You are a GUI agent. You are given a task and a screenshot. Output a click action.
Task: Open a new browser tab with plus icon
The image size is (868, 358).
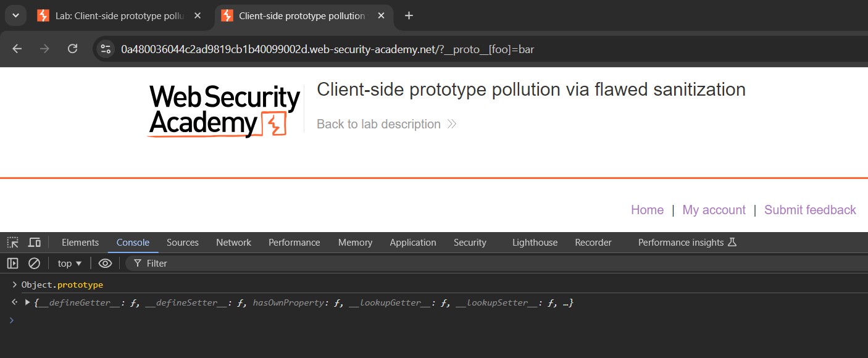409,15
